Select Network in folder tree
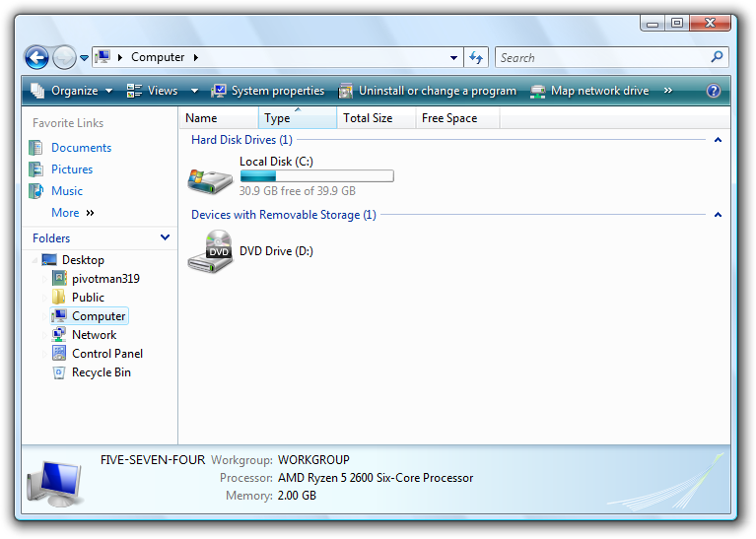This screenshot has height=539, width=756. click(x=94, y=335)
